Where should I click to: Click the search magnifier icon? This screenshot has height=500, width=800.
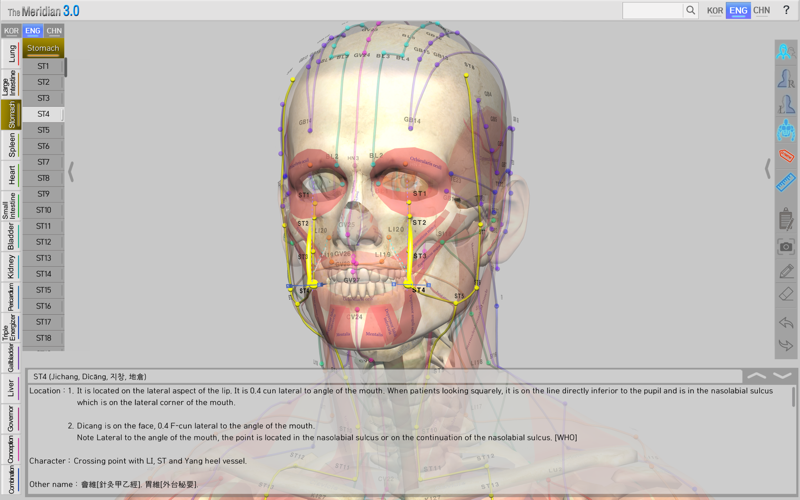[690, 10]
